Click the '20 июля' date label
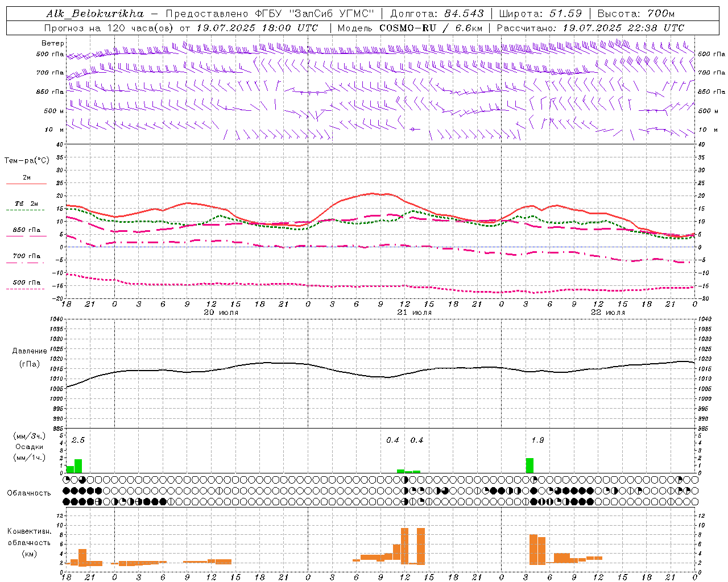728x582 pixels. pyautogui.click(x=221, y=313)
